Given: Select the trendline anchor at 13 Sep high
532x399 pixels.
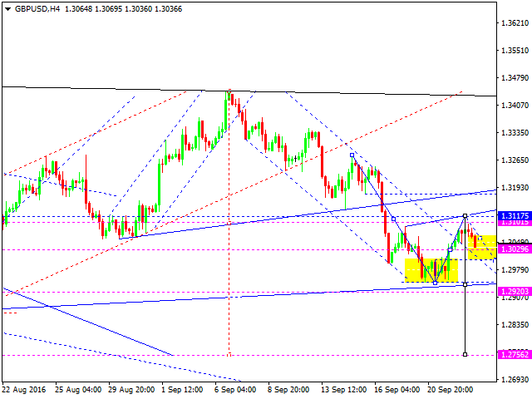Looking at the screenshot, I should pos(352,155).
